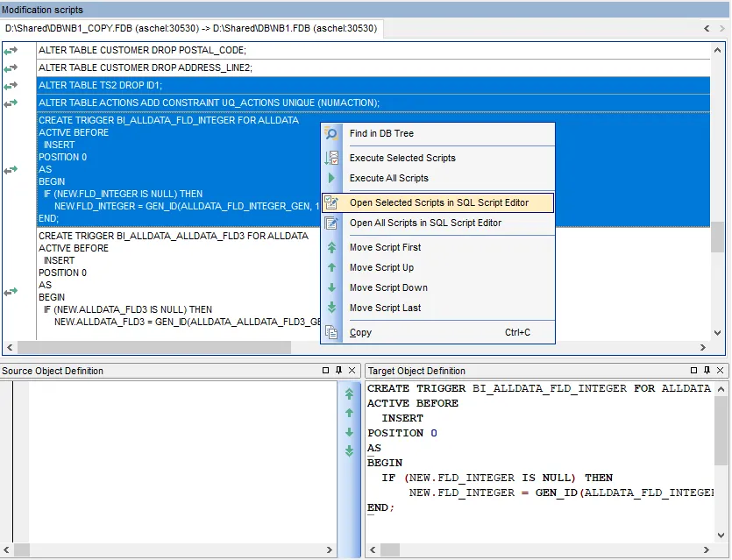Click the Move Script Last double-arrow icon in menu
732x560 pixels.
pos(331,308)
